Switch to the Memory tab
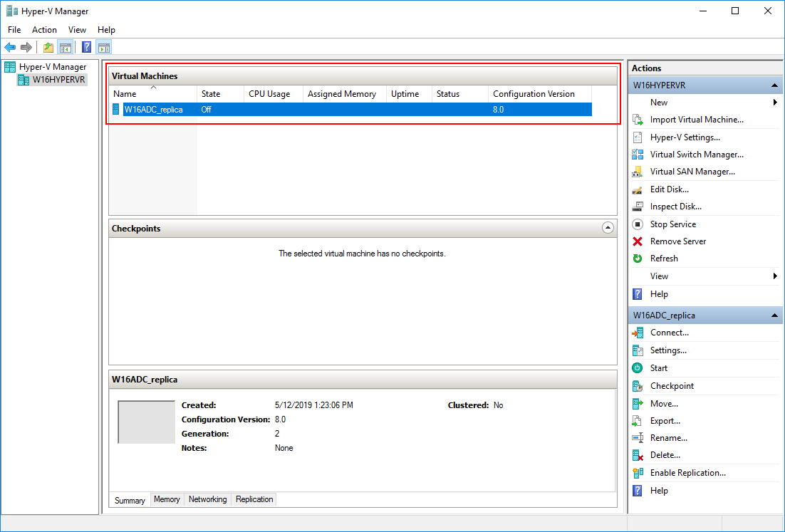The height and width of the screenshot is (532, 785). (x=167, y=499)
